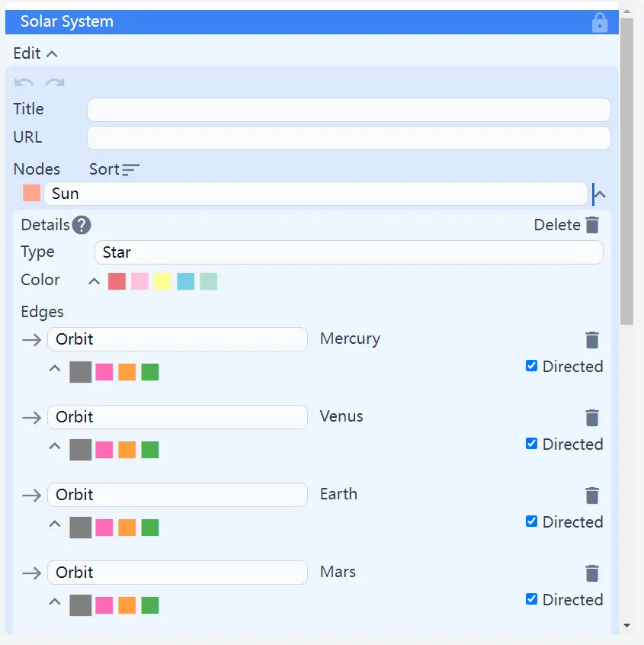Select the light blue node color swatch
This screenshot has height=645, width=644.
(x=185, y=281)
